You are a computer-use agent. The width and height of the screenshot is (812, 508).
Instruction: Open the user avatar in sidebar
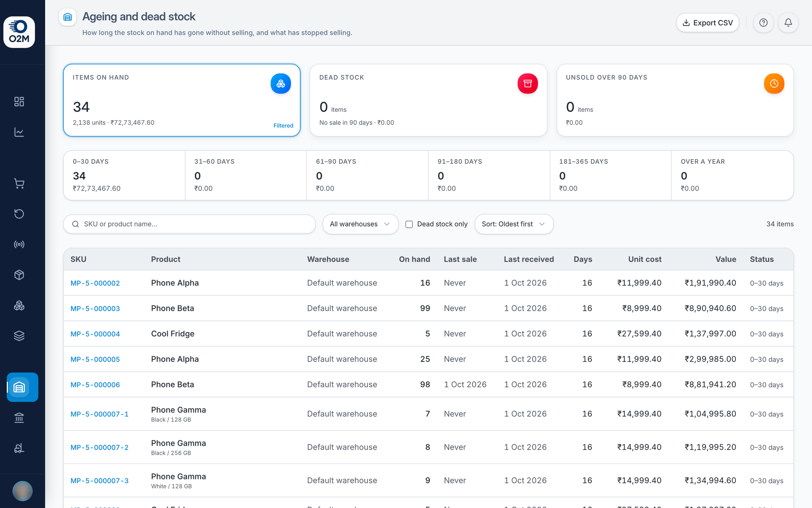click(22, 491)
